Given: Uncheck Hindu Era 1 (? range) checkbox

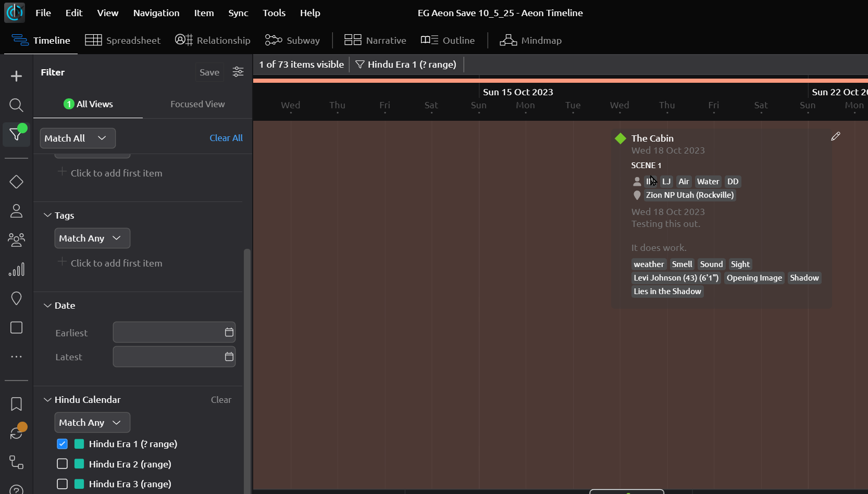Looking at the screenshot, I should pos(63,444).
